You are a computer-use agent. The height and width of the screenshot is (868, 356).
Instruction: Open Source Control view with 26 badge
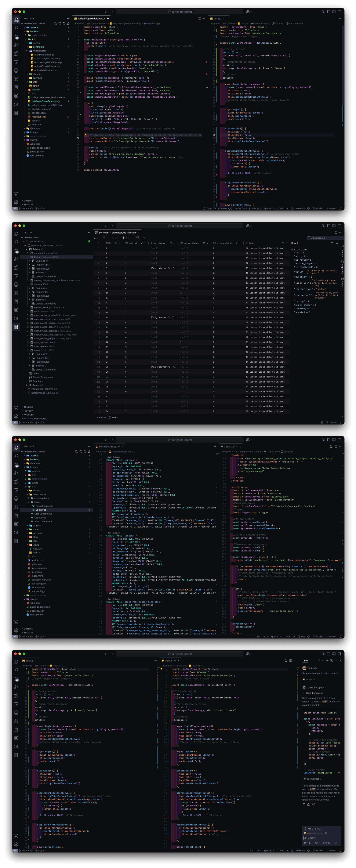16,37
